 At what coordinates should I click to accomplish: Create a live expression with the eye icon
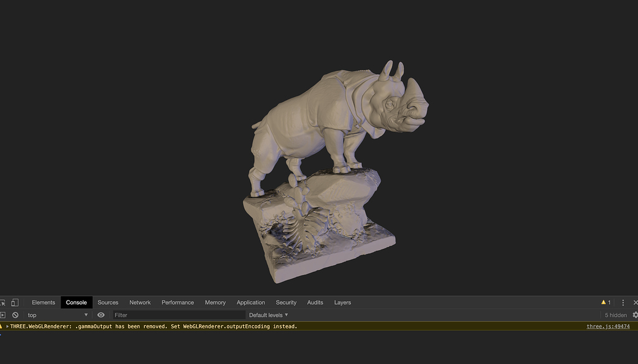100,315
